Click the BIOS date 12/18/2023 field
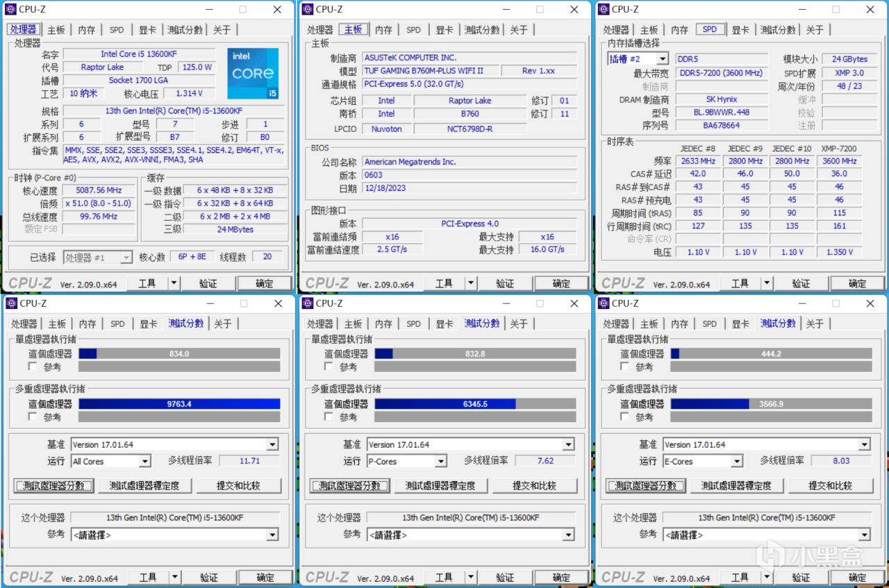Viewport: 889px width, 588px height. click(470, 188)
